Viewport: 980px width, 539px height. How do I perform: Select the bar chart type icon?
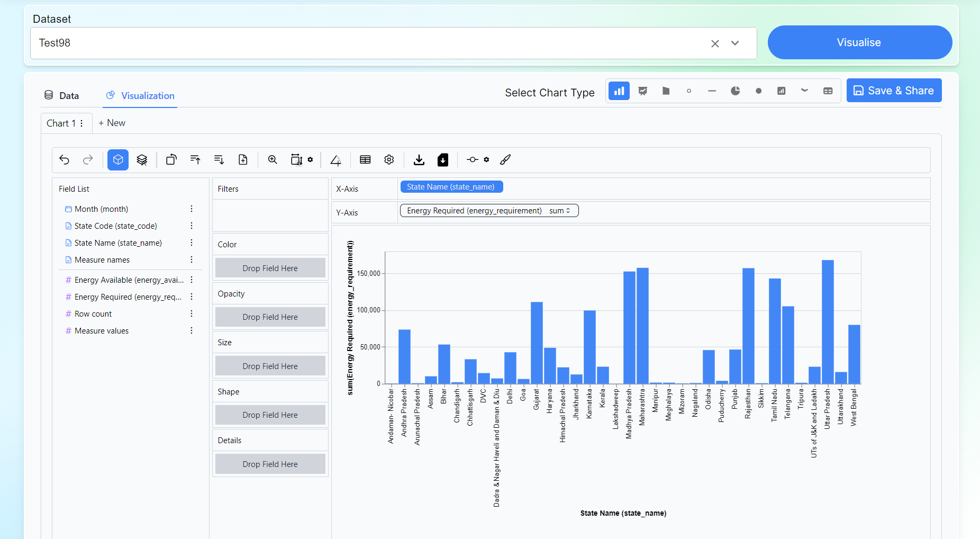tap(619, 91)
